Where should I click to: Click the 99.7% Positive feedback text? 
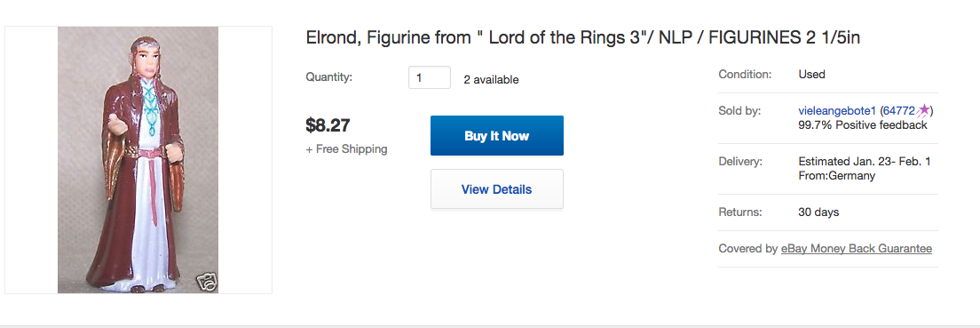coord(863,125)
